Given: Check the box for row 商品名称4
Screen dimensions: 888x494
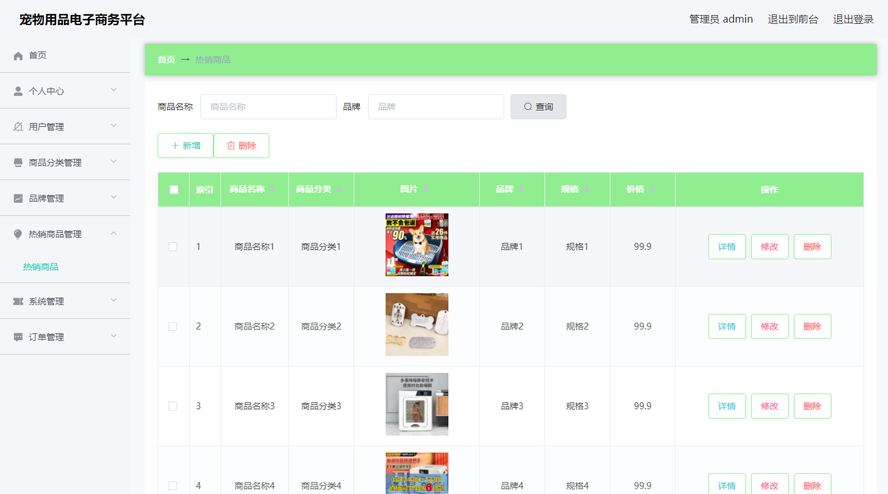Looking at the screenshot, I should pyautogui.click(x=173, y=486).
